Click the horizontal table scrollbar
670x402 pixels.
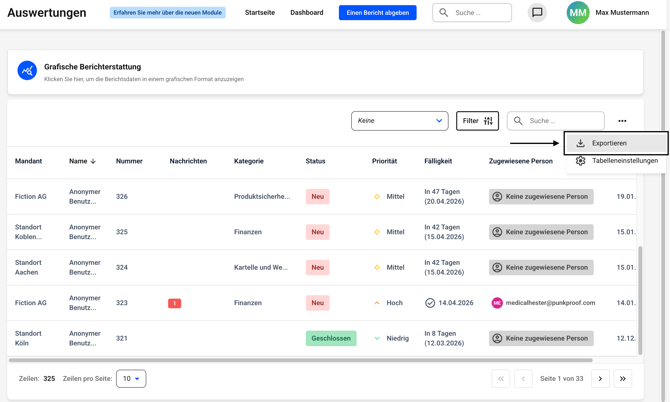click(x=300, y=360)
